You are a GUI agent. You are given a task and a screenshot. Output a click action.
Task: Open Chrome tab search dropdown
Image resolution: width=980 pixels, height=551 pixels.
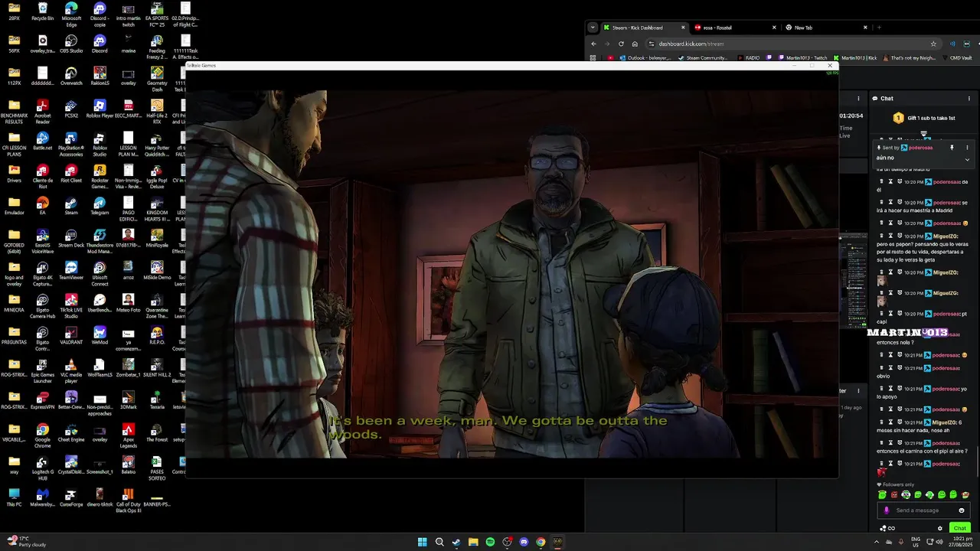(x=592, y=28)
